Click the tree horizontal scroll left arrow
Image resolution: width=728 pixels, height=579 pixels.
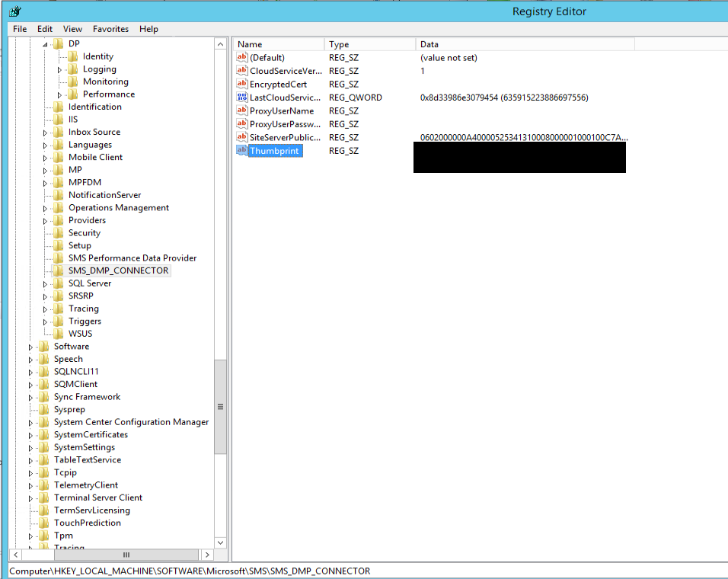(x=15, y=555)
